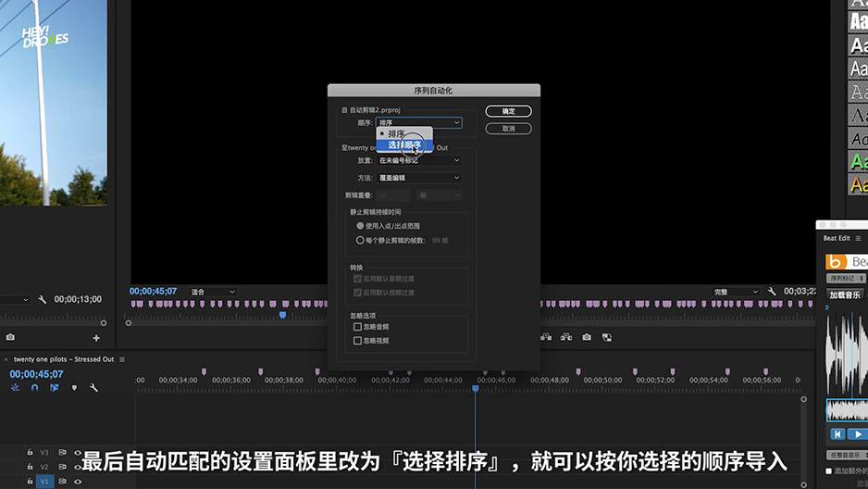Open 方法 dropdown showing 覆盖编辑

[418, 178]
